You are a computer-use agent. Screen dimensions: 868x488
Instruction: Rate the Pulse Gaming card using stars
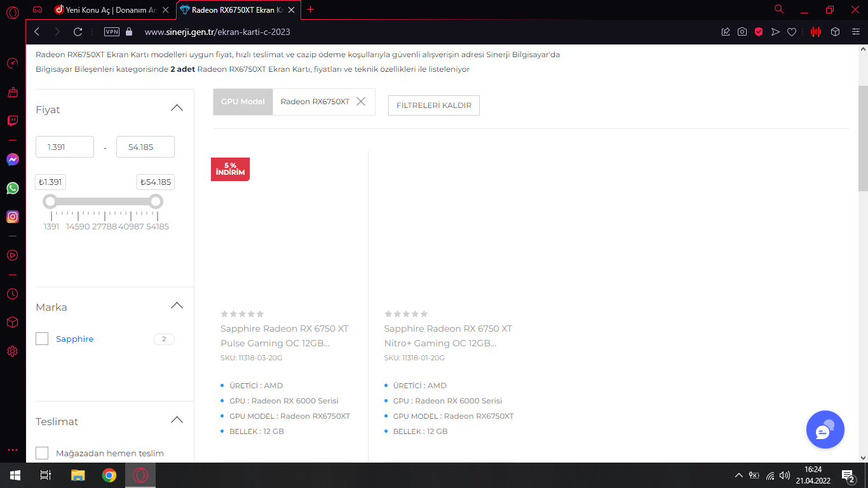pos(242,314)
